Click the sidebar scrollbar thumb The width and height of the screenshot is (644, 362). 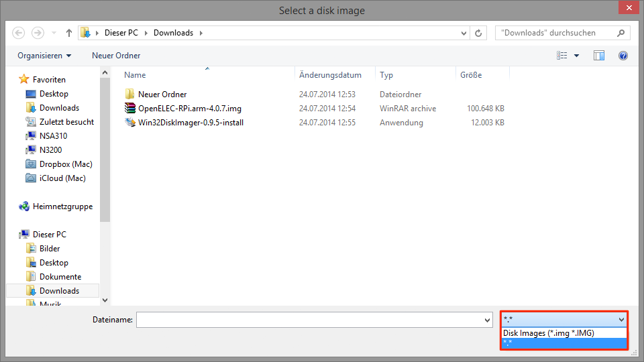[x=105, y=149]
